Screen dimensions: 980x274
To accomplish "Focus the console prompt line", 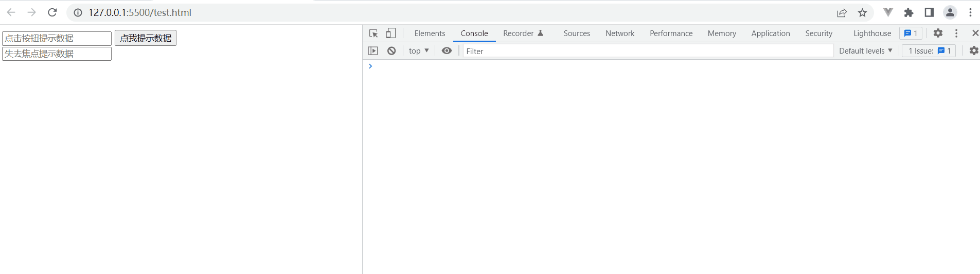I will pyautogui.click(x=671, y=66).
